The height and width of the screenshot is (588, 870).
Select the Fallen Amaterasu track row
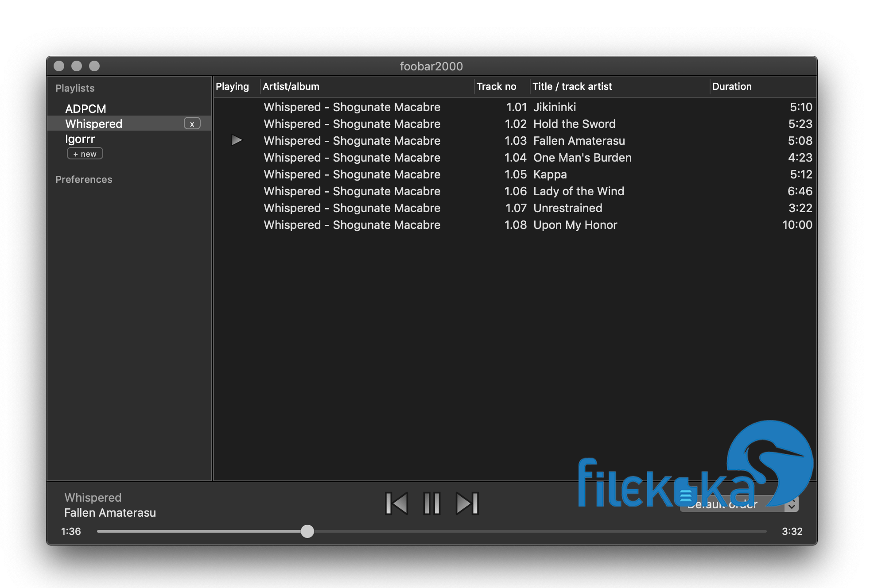pos(515,141)
